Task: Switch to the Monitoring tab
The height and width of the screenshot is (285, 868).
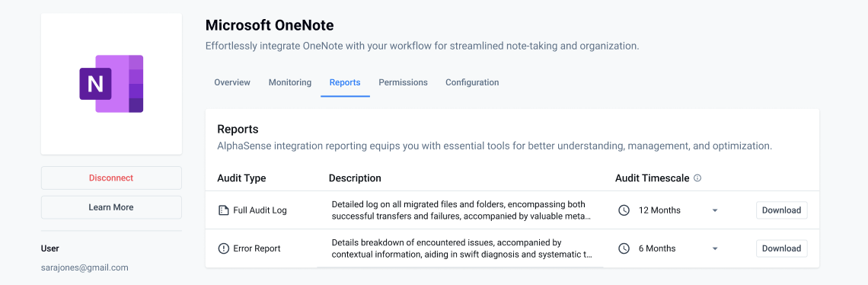Action: [290, 82]
